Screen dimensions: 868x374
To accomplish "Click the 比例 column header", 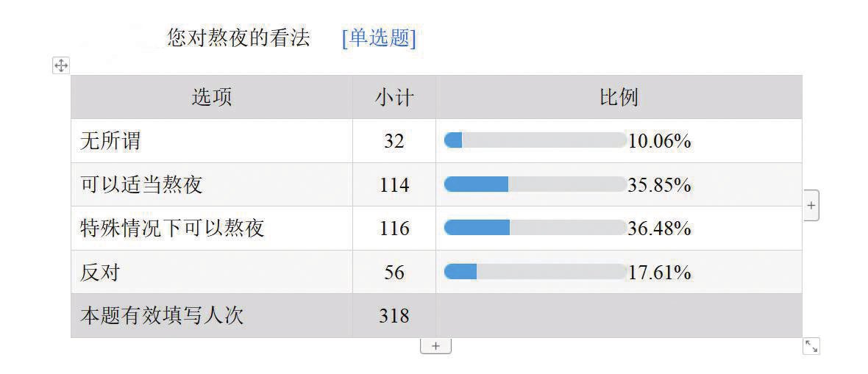I will 619,98.
